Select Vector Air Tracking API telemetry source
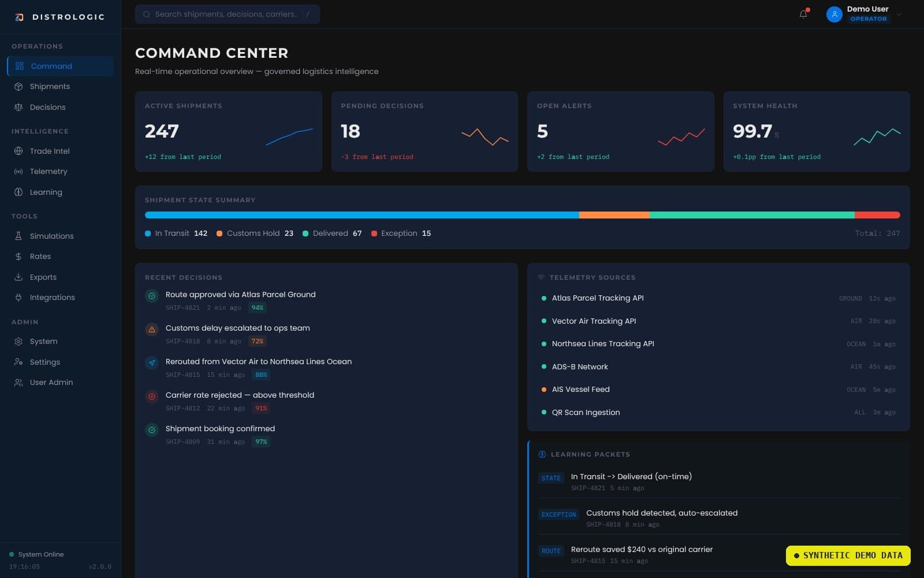This screenshot has height=578, width=924. [x=718, y=321]
